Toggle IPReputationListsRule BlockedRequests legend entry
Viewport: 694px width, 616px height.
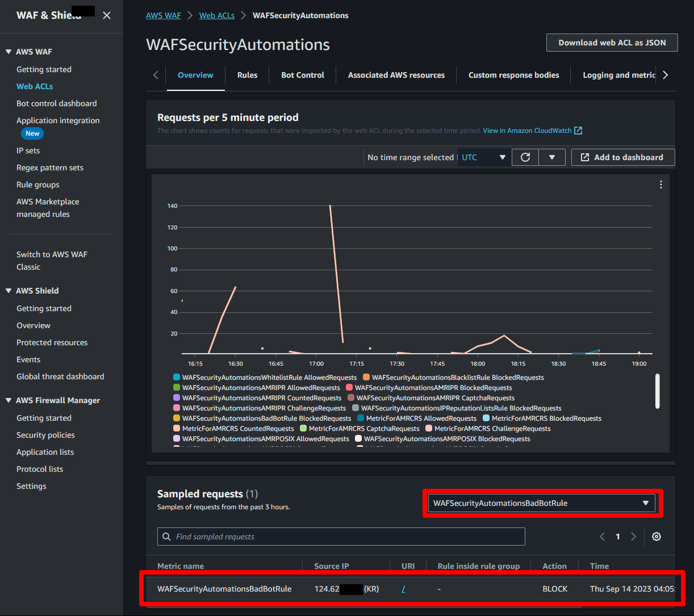457,408
